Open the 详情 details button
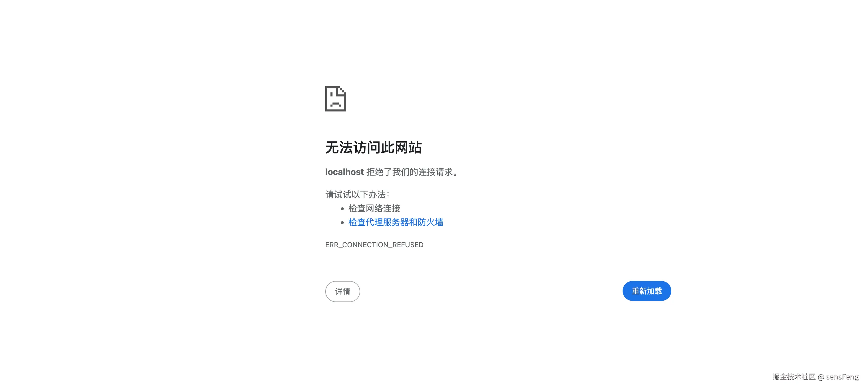Image resolution: width=868 pixels, height=391 pixels. pyautogui.click(x=342, y=291)
